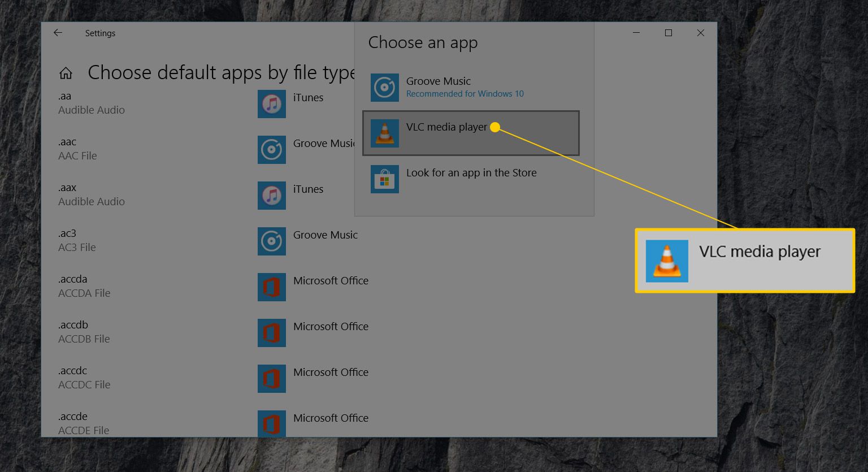Click the Microsoft Office icon for .accdb
868x472 pixels.
tap(272, 333)
